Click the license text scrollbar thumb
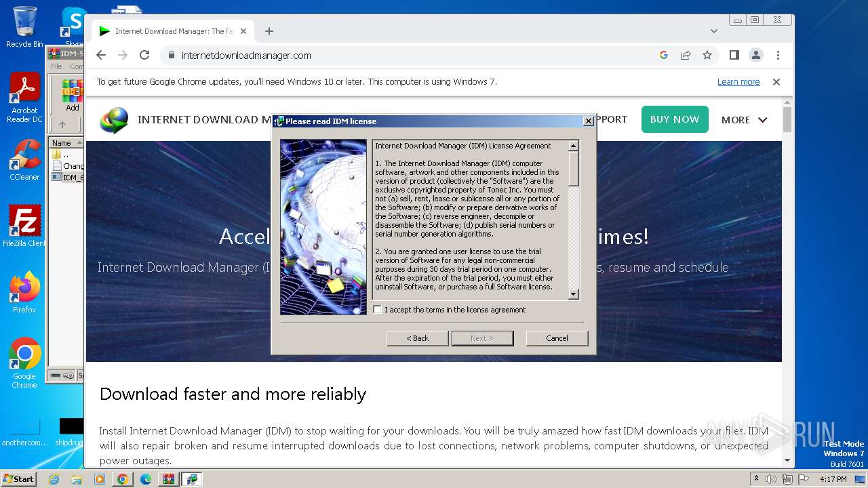The height and width of the screenshot is (488, 868). coord(574,168)
